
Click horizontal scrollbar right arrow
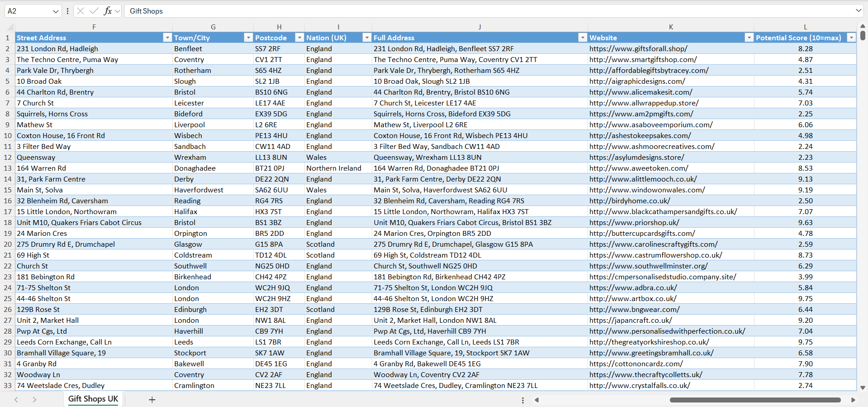853,400
